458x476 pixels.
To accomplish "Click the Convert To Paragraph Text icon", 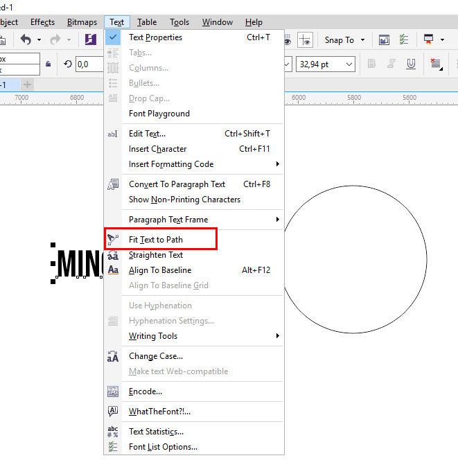I will (113, 184).
